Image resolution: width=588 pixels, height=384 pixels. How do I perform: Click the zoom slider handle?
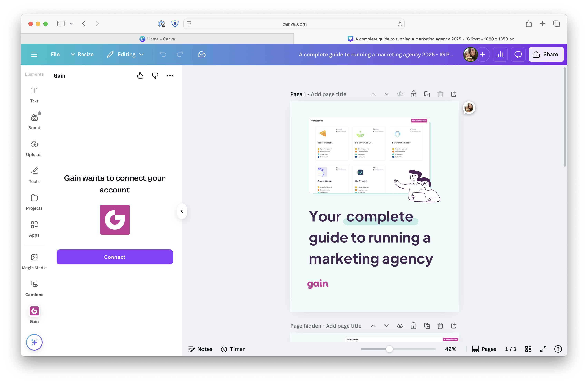[x=389, y=349]
